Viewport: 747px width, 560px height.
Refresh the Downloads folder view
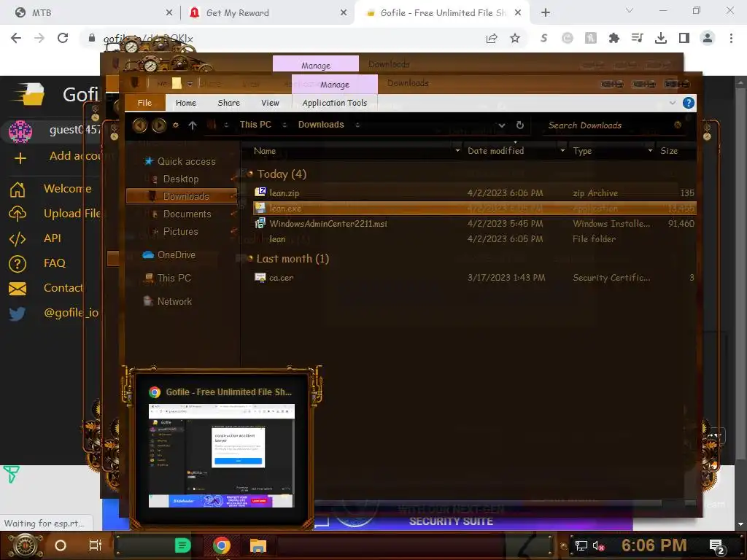click(519, 125)
